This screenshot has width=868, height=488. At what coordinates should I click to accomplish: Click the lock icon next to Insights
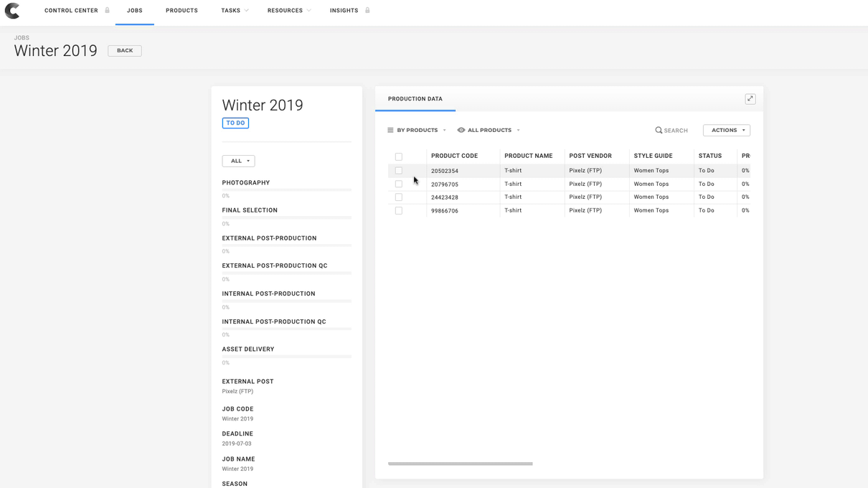coord(367,11)
